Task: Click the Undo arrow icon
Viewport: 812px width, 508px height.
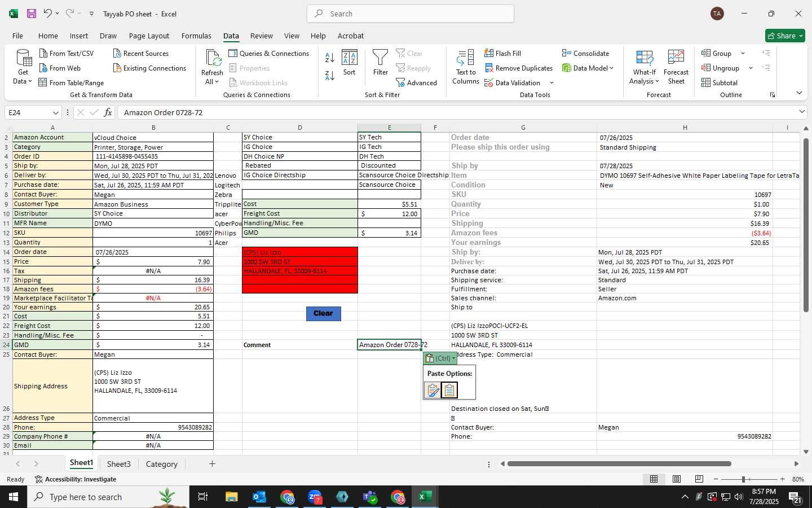Action: pos(48,14)
